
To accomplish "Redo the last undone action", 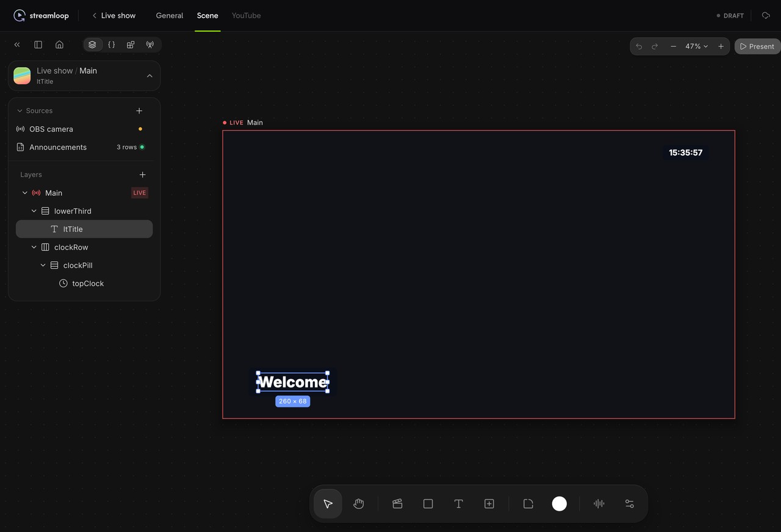I will 655,46.
